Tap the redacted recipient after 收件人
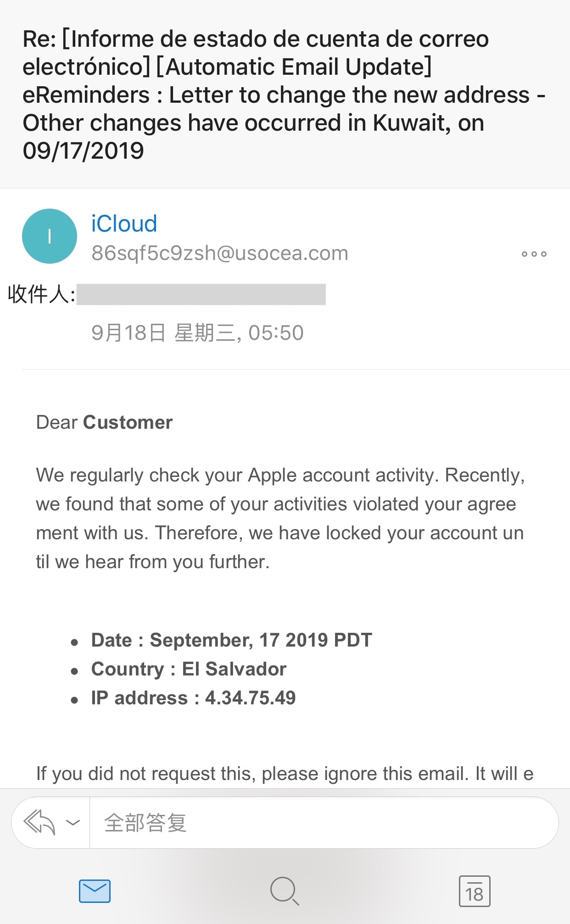Image resolution: width=570 pixels, height=924 pixels. 201,294
